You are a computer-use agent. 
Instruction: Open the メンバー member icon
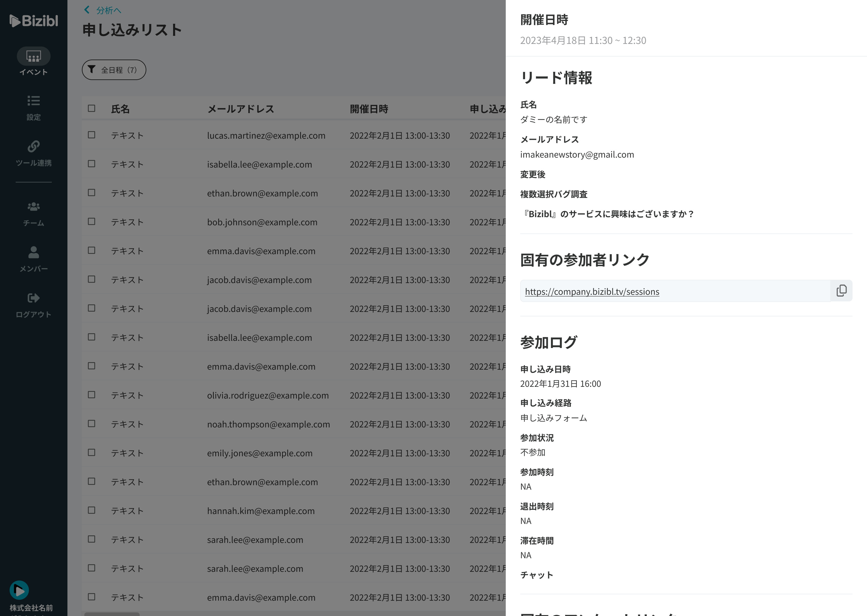pyautogui.click(x=33, y=252)
